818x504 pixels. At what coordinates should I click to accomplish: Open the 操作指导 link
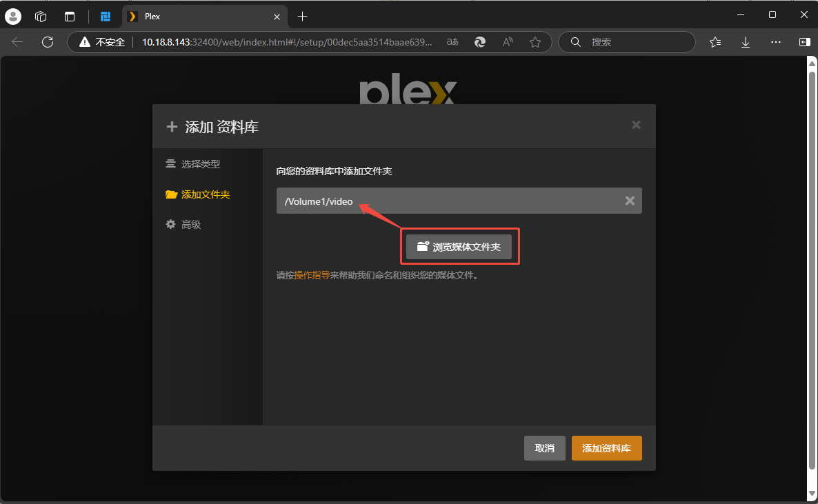tap(312, 275)
